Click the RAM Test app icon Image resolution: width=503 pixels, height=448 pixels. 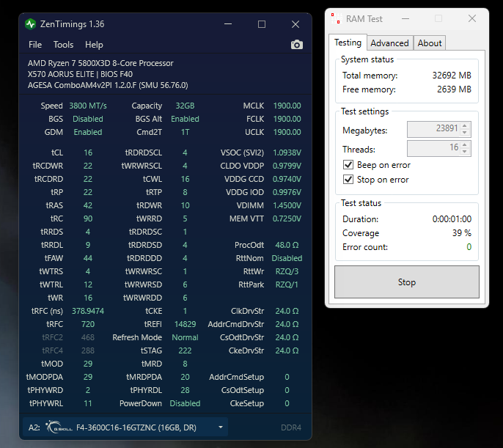(337, 18)
